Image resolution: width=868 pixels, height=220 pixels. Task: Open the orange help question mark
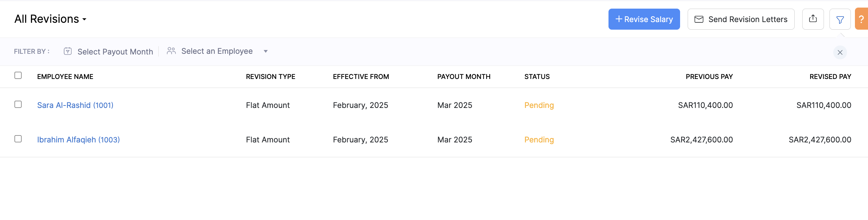(x=861, y=19)
